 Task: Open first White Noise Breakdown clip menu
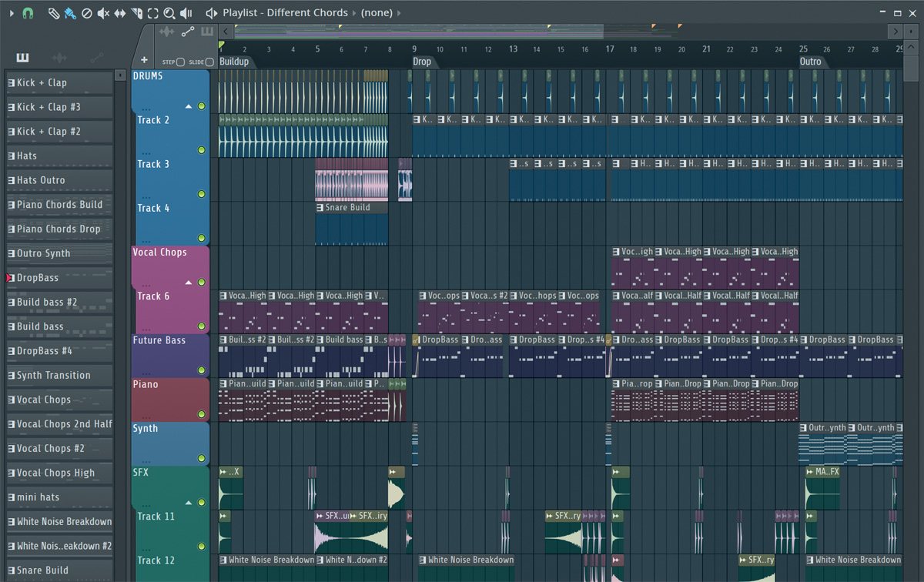coord(223,560)
